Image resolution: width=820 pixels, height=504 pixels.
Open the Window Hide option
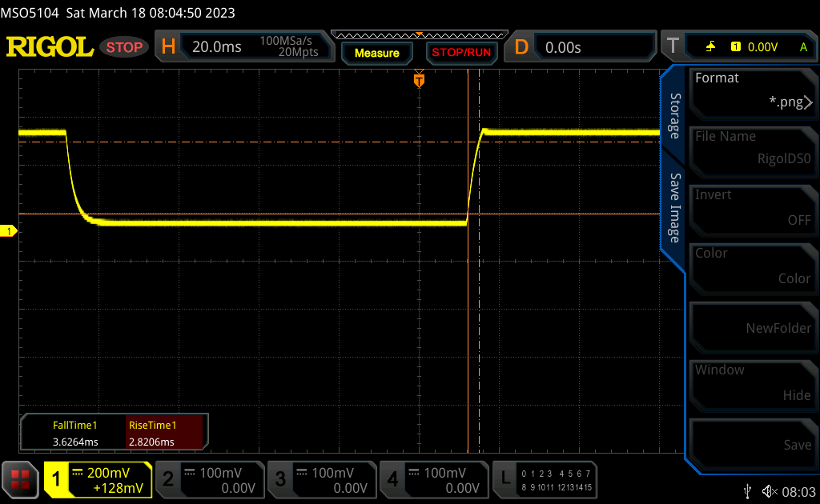coord(752,382)
